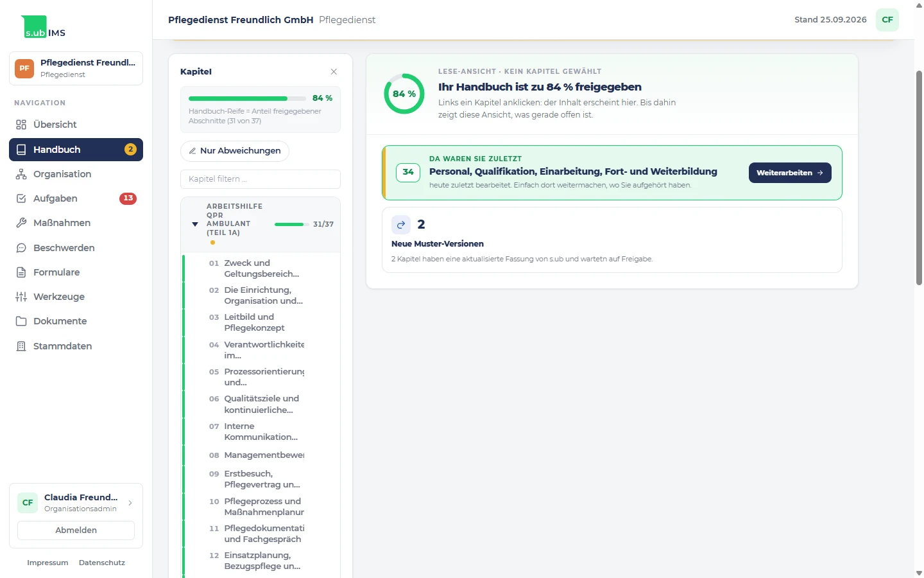Focus the Kapitel filtern search field
Image resolution: width=924 pixels, height=578 pixels.
tap(261, 179)
